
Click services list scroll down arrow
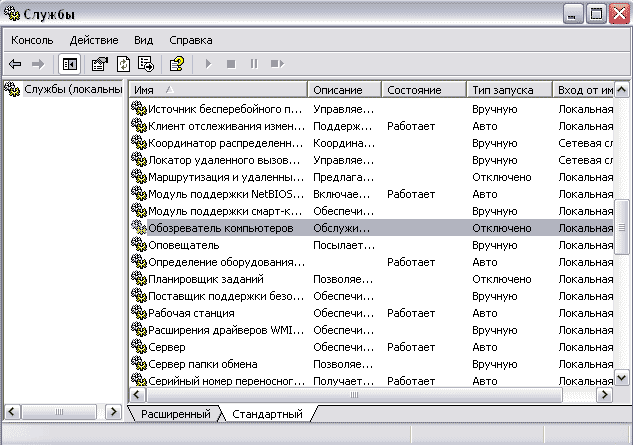tap(622, 378)
